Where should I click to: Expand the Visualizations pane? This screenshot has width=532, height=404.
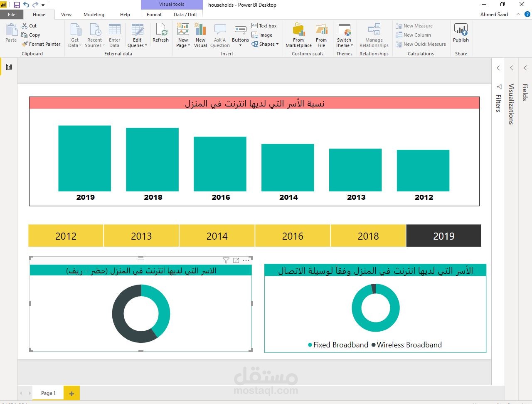[512, 68]
